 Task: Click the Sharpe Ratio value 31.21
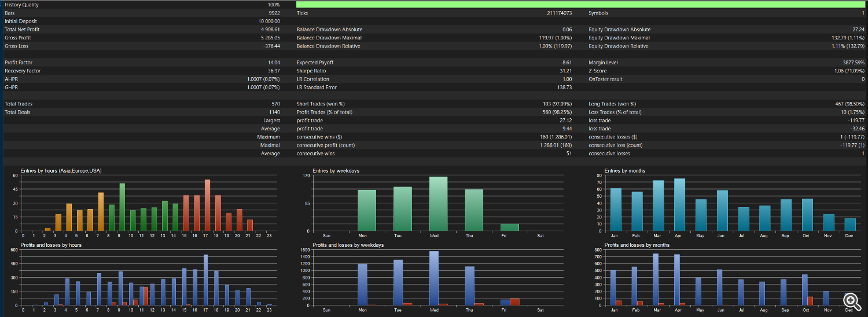pyautogui.click(x=567, y=71)
